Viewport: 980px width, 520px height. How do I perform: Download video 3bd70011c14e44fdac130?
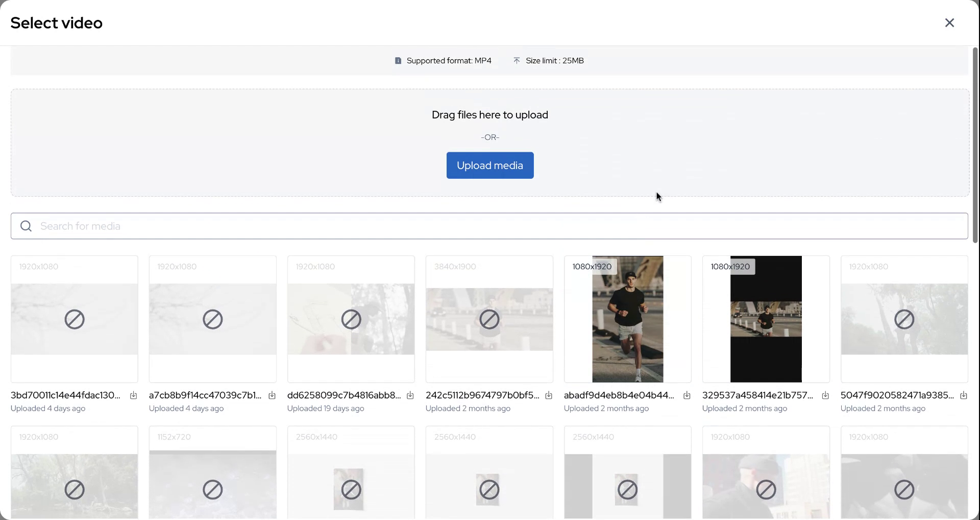tap(133, 395)
